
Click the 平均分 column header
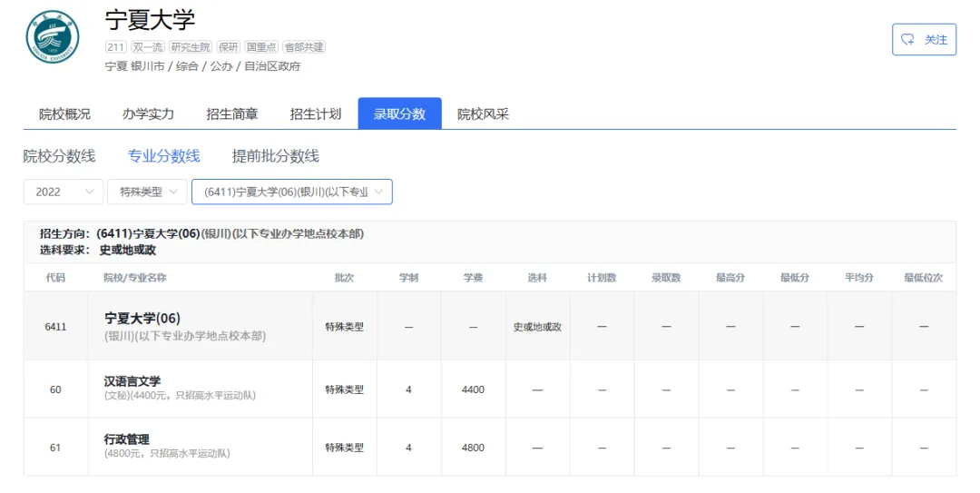click(x=859, y=277)
